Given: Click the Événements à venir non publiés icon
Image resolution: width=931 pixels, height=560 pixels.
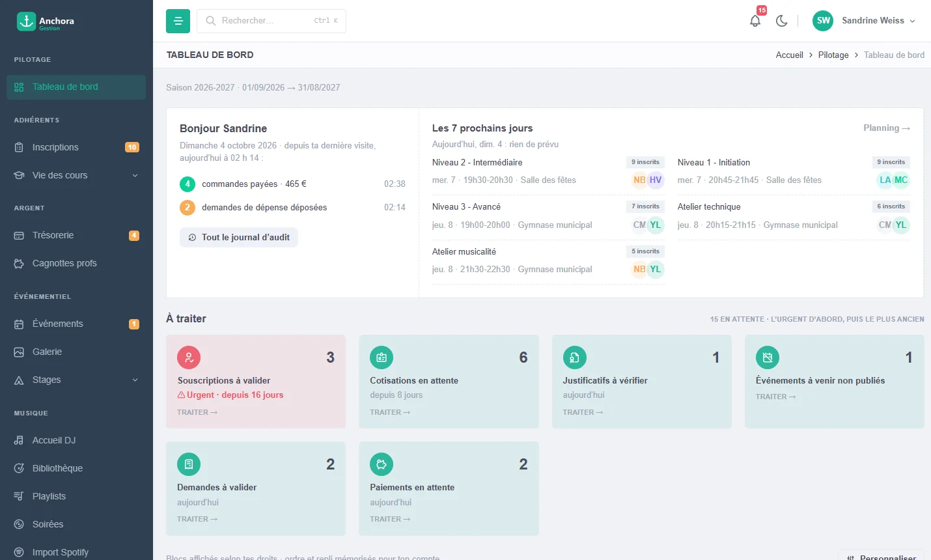Looking at the screenshot, I should [768, 357].
